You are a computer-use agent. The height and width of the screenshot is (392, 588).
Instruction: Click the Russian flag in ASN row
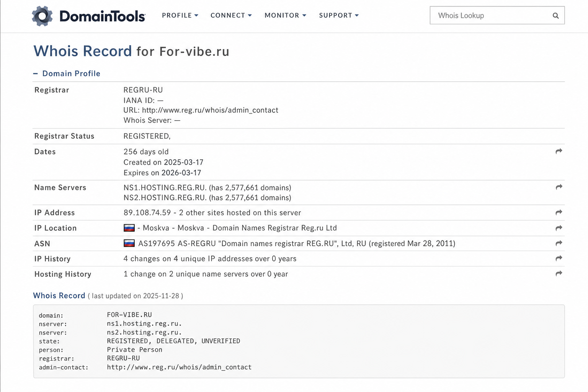(x=129, y=243)
